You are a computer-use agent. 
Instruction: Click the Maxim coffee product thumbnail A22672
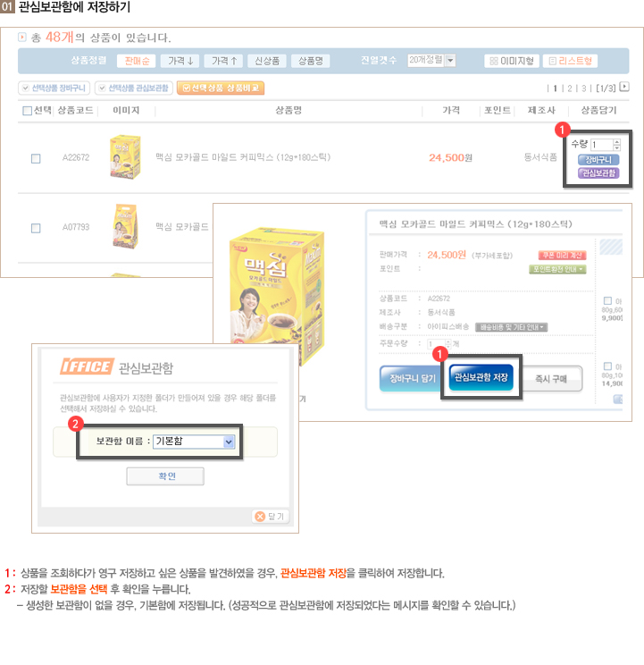(125, 157)
